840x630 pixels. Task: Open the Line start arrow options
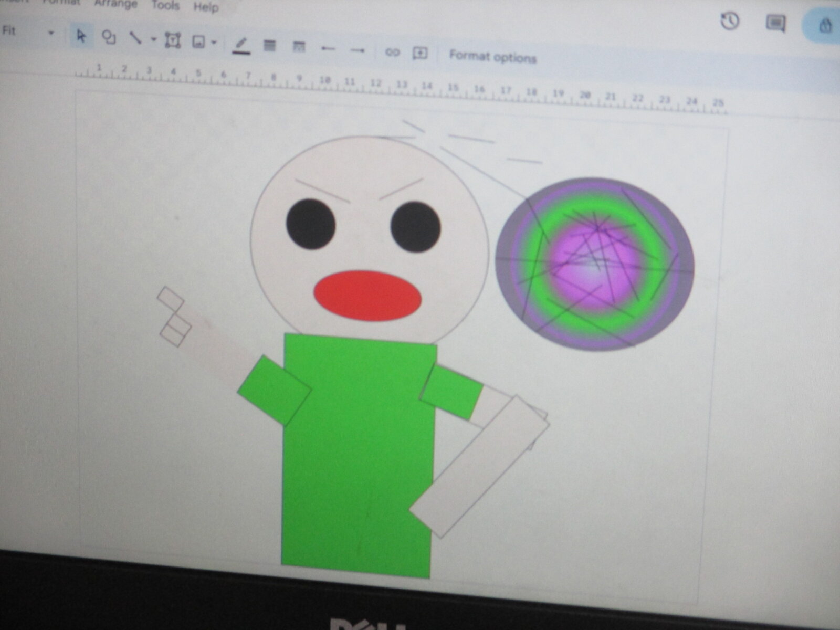(328, 49)
